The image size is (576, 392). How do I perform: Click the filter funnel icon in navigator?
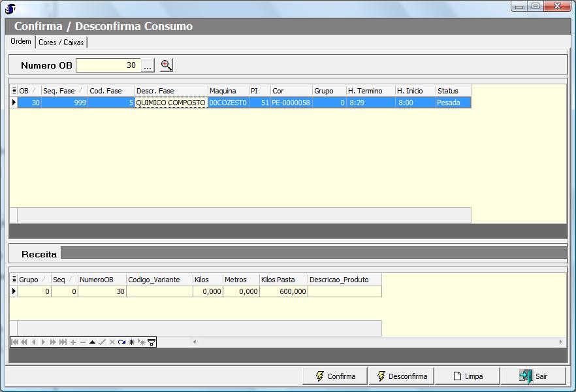tap(152, 342)
